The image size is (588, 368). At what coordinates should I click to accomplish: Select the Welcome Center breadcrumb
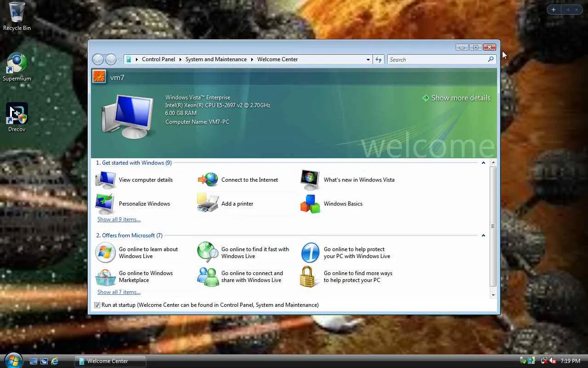click(x=277, y=59)
